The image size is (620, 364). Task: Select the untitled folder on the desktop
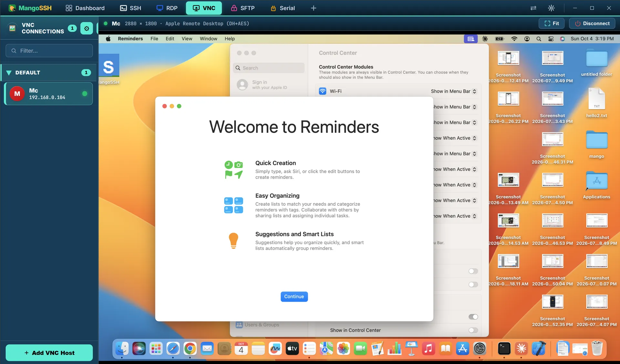(x=596, y=63)
